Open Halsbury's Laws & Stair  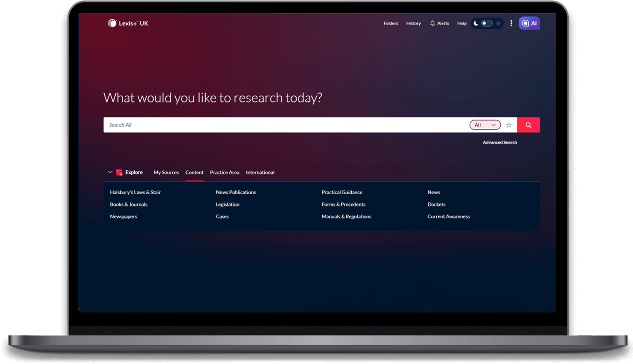pyautogui.click(x=135, y=192)
